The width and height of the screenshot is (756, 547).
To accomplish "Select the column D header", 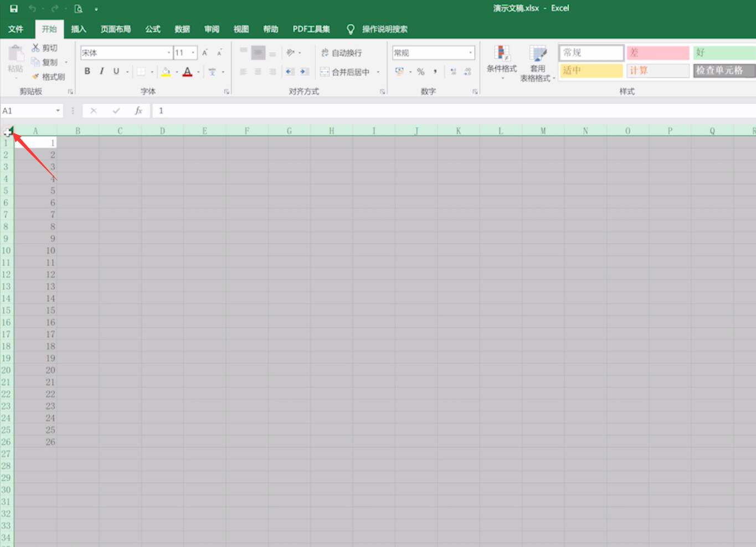I will coord(162,131).
